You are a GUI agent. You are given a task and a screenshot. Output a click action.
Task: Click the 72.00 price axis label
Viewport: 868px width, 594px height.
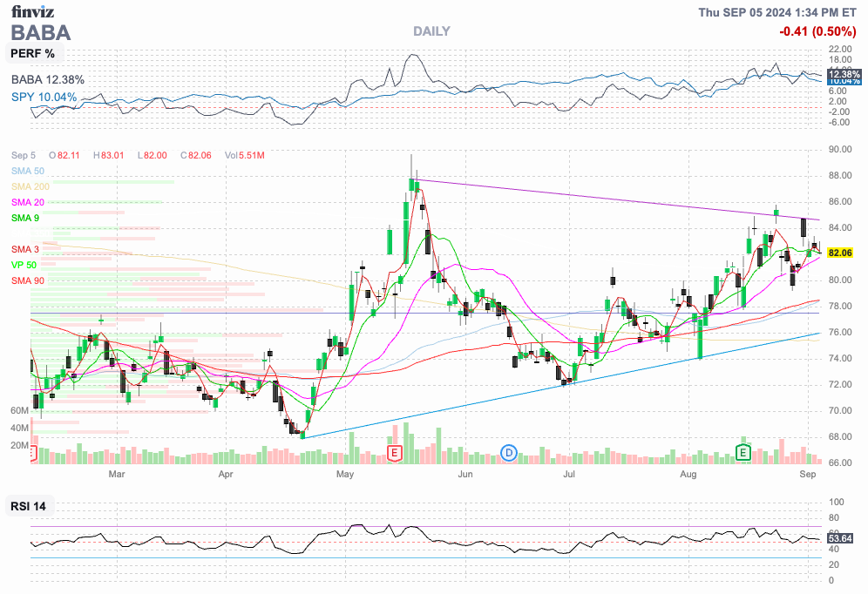pyautogui.click(x=840, y=384)
